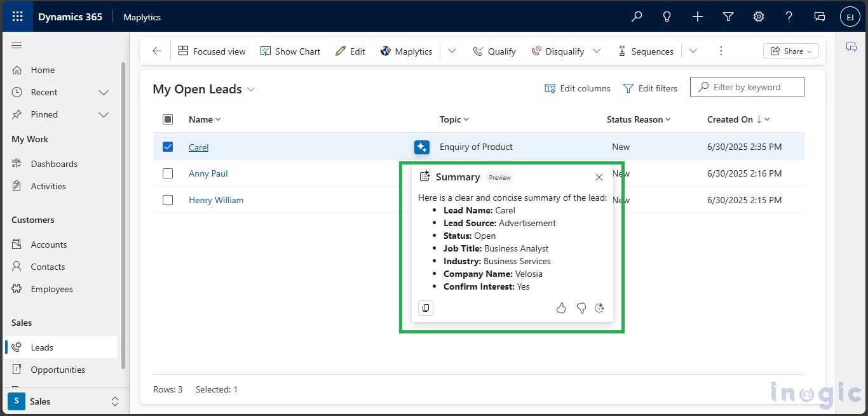
Task: Open the lightbulb assistant icon
Action: (x=667, y=17)
